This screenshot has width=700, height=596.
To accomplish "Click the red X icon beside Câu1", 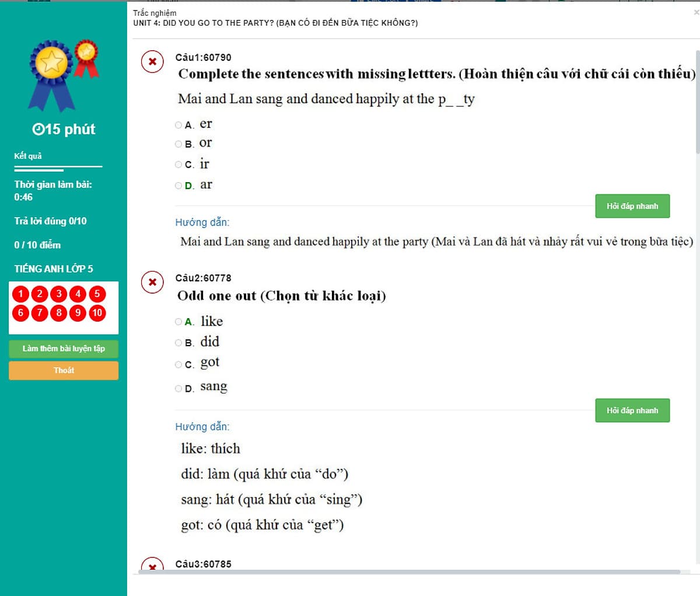I will (x=152, y=61).
